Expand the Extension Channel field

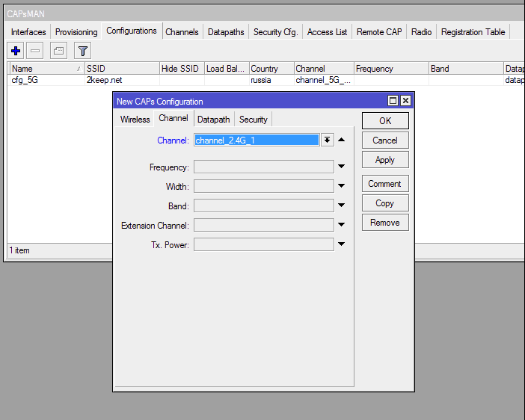[341, 225]
